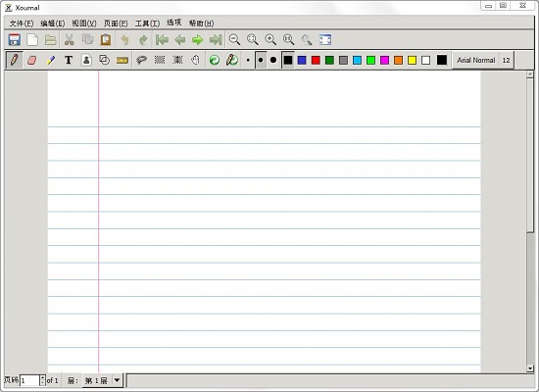Open the 文件(F) menu
The width and height of the screenshot is (539, 392).
pos(22,24)
